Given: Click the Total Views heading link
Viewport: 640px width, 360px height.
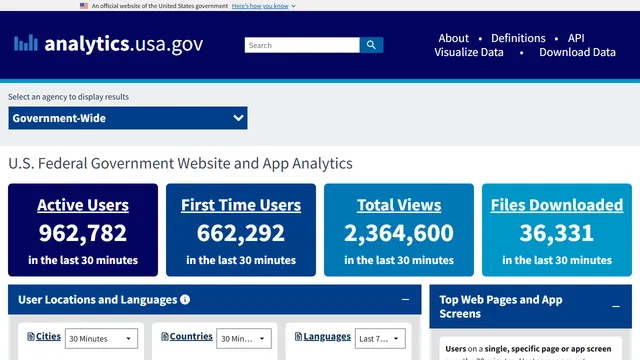Looking at the screenshot, I should tap(399, 205).
